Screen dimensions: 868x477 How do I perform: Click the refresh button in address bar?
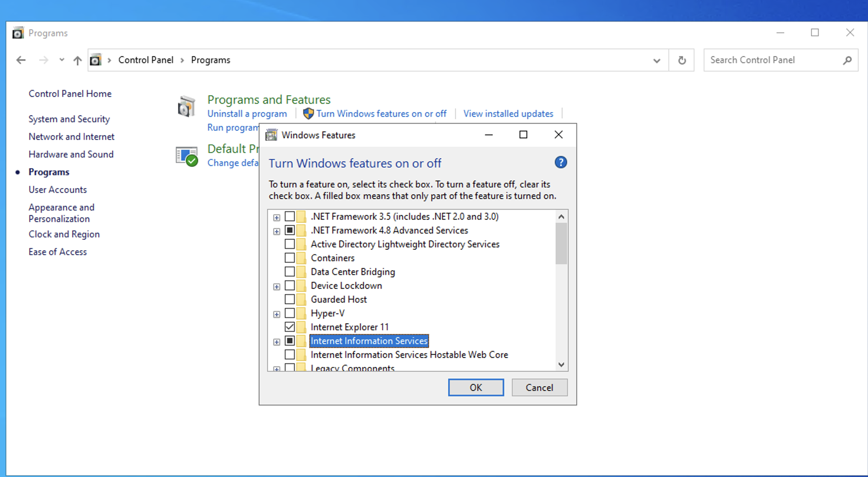click(682, 60)
